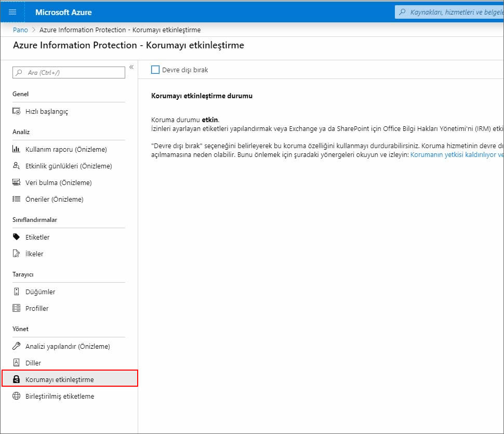
Task: Click the Birleştirilmiş etiketleme globe icon
Action: point(17,396)
